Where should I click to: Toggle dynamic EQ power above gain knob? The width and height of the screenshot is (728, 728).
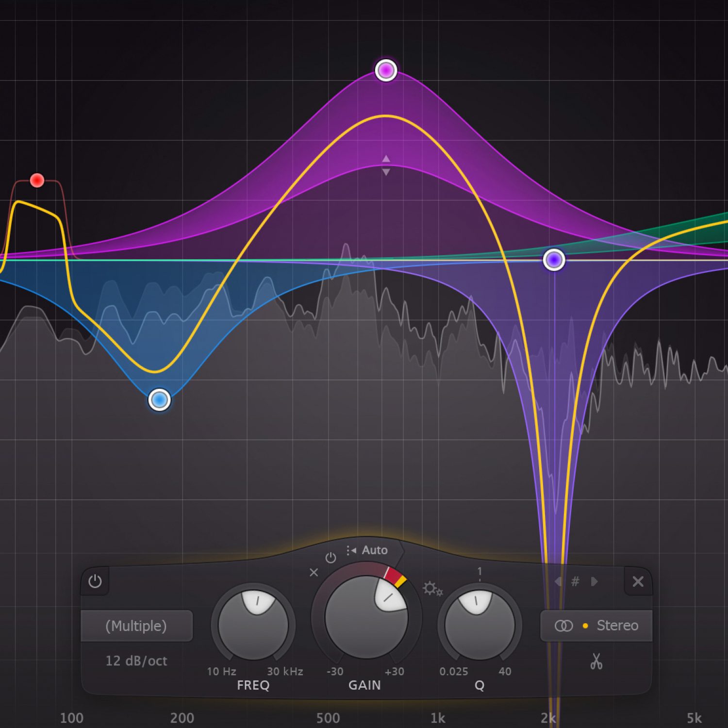click(331, 558)
